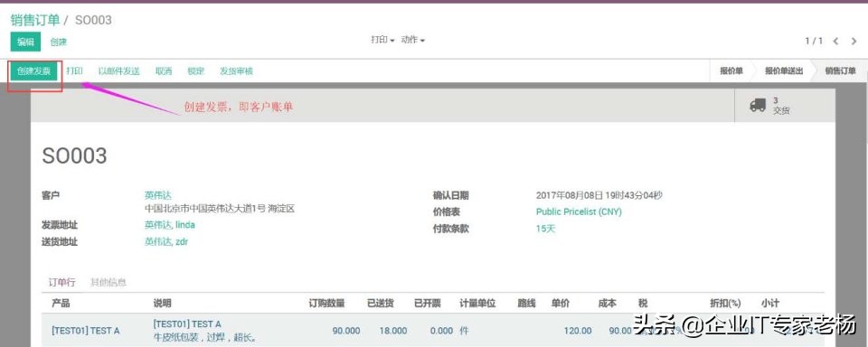Click the 编辑 button
The width and height of the screenshot is (868, 347).
coord(25,42)
